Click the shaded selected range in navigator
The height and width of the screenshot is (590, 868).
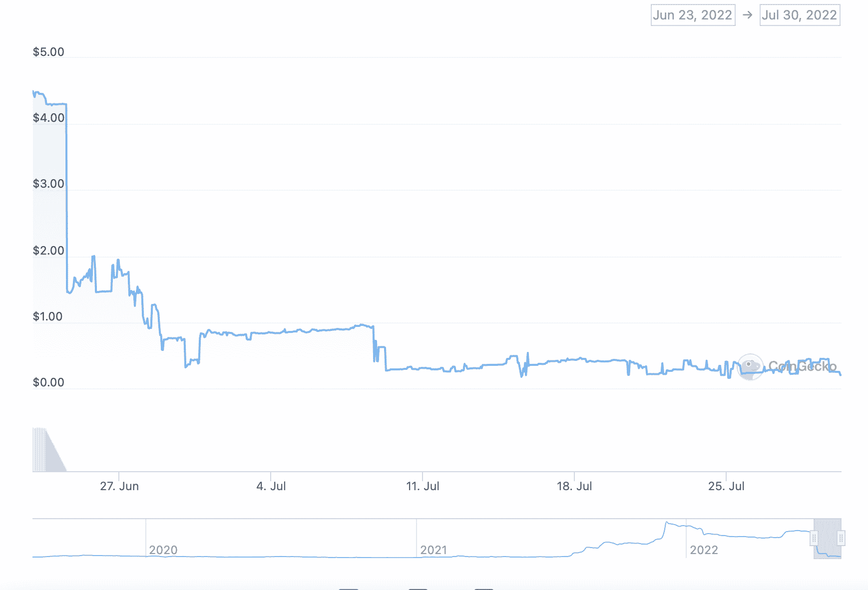pos(828,538)
